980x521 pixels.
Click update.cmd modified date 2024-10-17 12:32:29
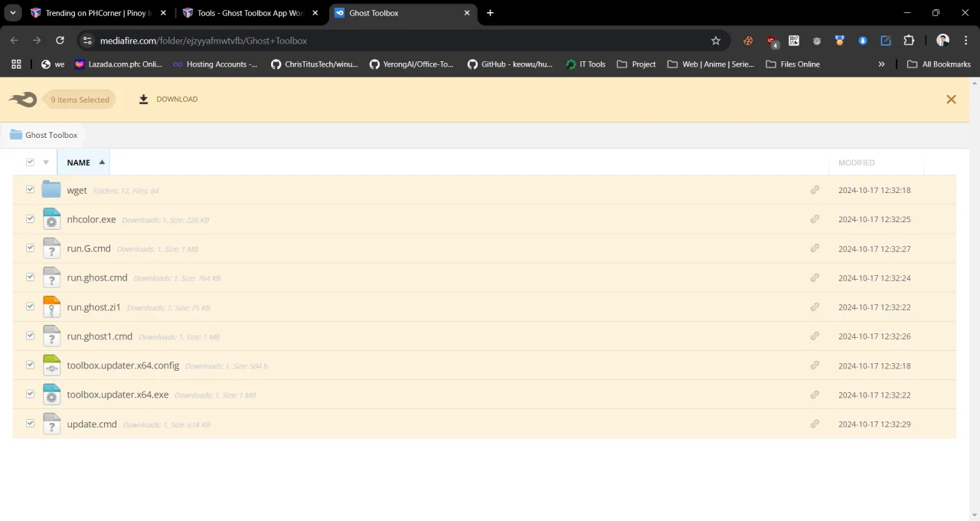pos(874,424)
